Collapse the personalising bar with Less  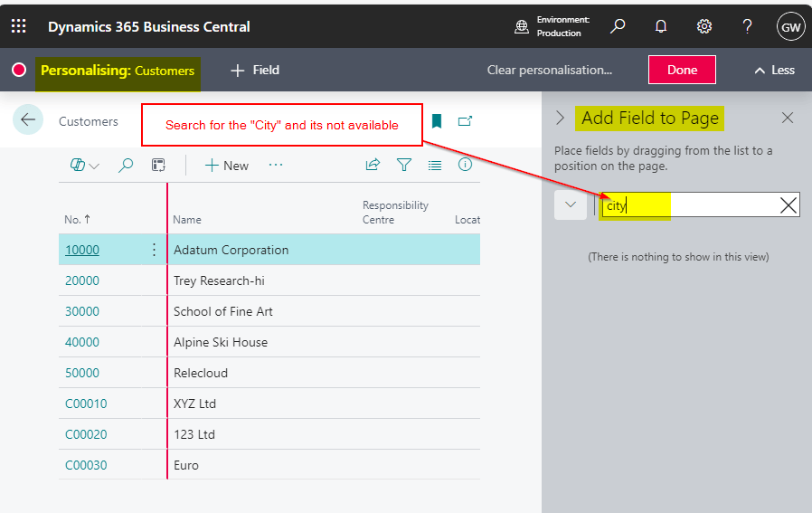coord(774,70)
